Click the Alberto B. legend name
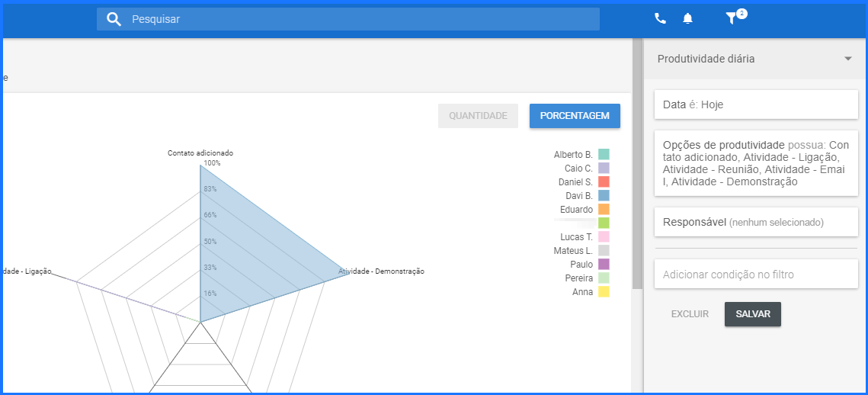 pyautogui.click(x=573, y=155)
